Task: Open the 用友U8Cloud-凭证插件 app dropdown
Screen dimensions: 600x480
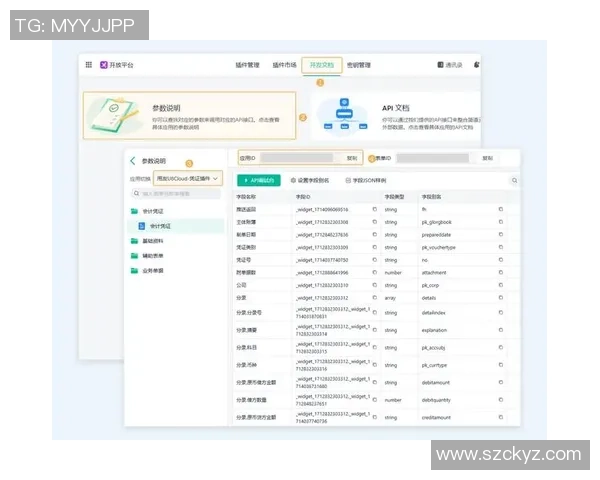Action: [188, 178]
